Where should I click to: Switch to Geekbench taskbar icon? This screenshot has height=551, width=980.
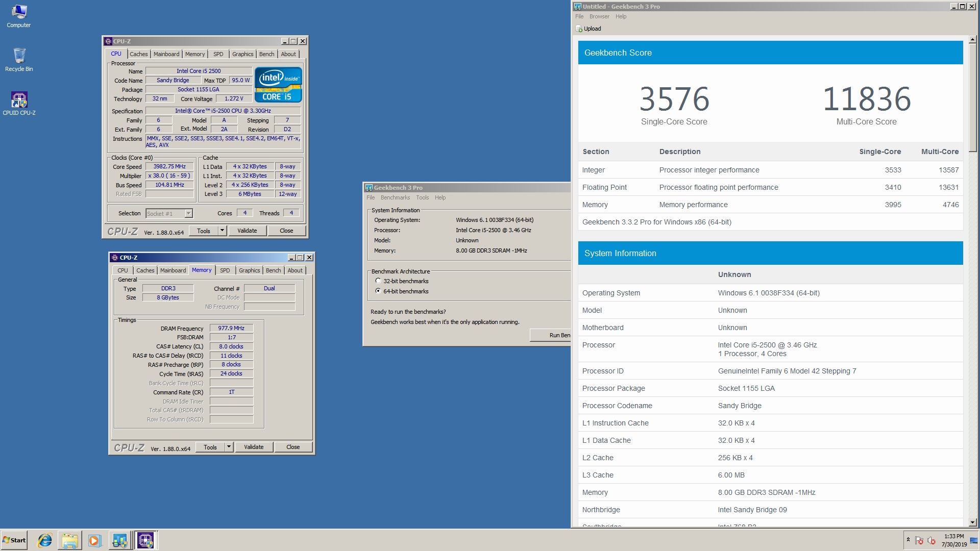click(120, 540)
